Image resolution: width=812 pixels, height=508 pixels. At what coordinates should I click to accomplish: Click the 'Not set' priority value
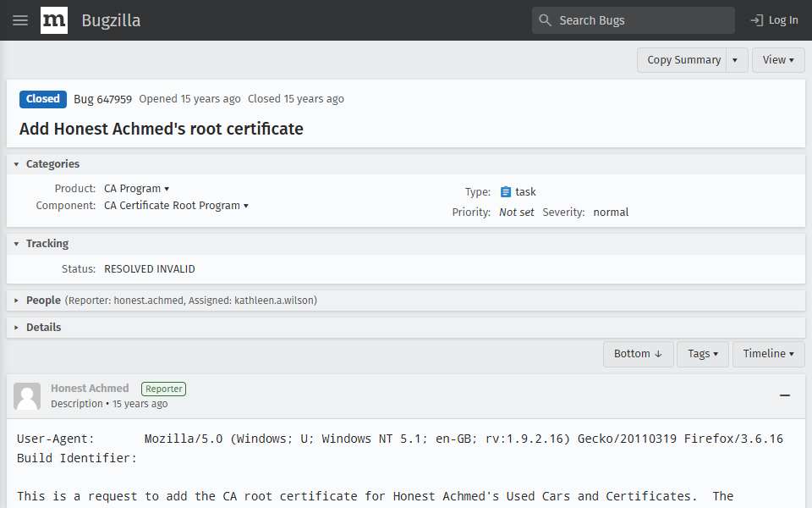(516, 212)
